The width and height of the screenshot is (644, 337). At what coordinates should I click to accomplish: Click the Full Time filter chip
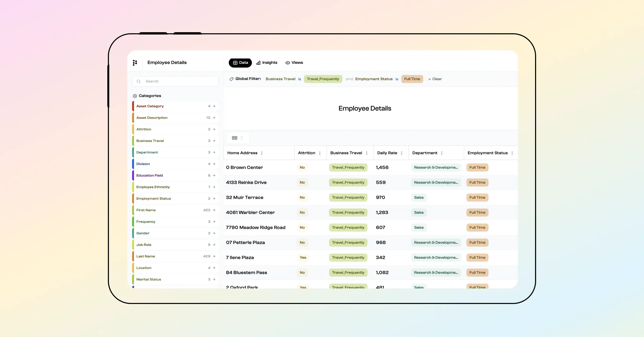tap(412, 79)
